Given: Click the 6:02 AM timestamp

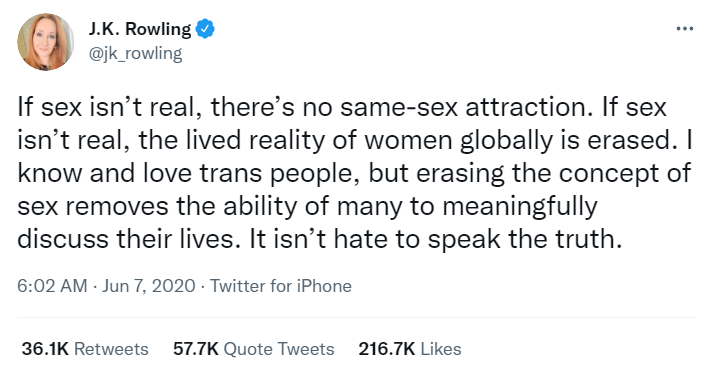Looking at the screenshot, I should coord(52,286).
